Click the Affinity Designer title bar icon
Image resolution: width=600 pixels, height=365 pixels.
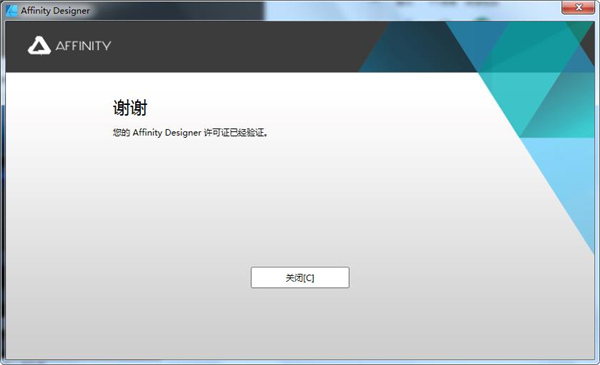(11, 11)
